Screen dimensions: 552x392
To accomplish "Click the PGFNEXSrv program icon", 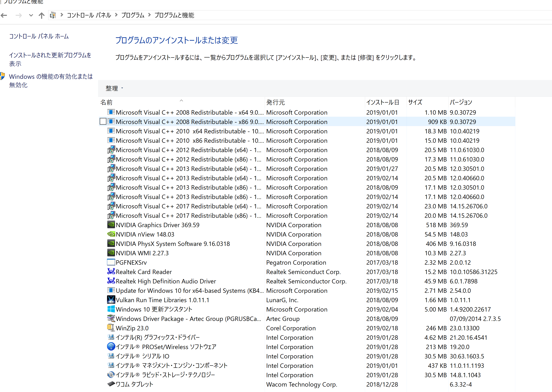I will point(111,262).
